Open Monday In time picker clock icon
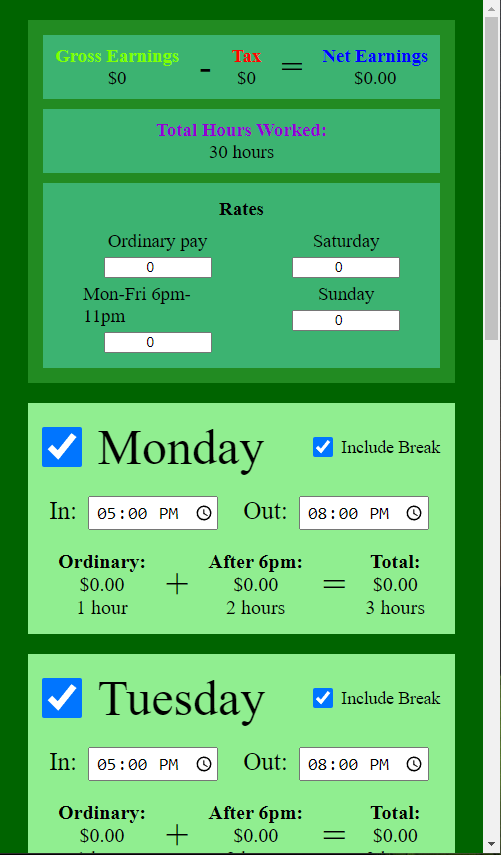501x855 pixels. [204, 513]
